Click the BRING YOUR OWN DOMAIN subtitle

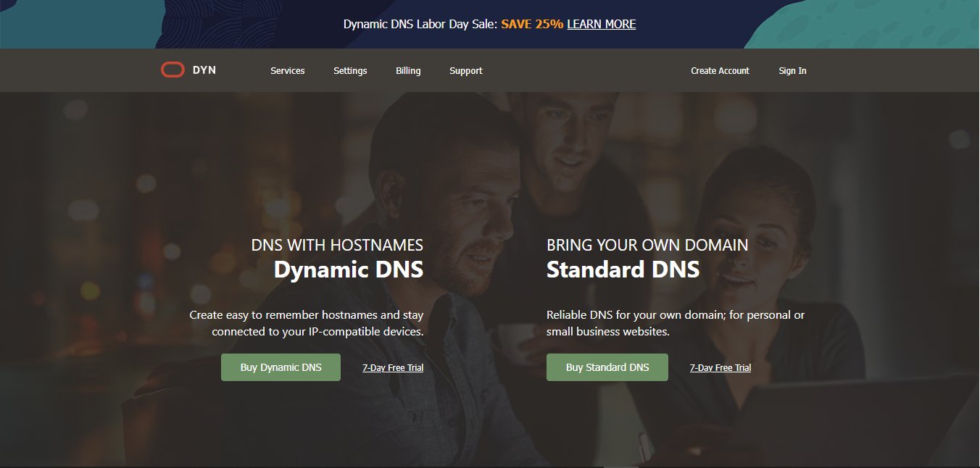[x=647, y=245]
